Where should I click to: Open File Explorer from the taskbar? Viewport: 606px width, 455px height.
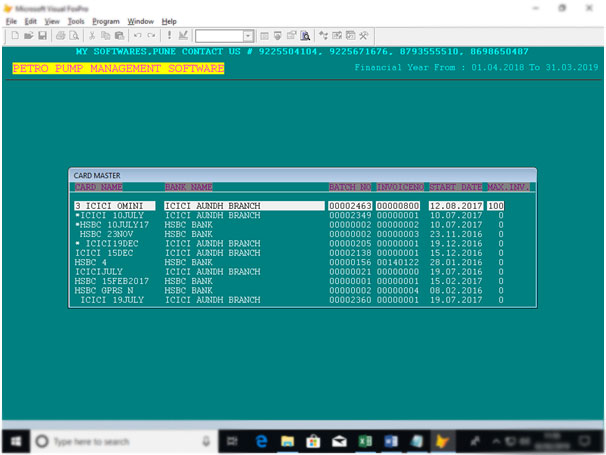288,441
